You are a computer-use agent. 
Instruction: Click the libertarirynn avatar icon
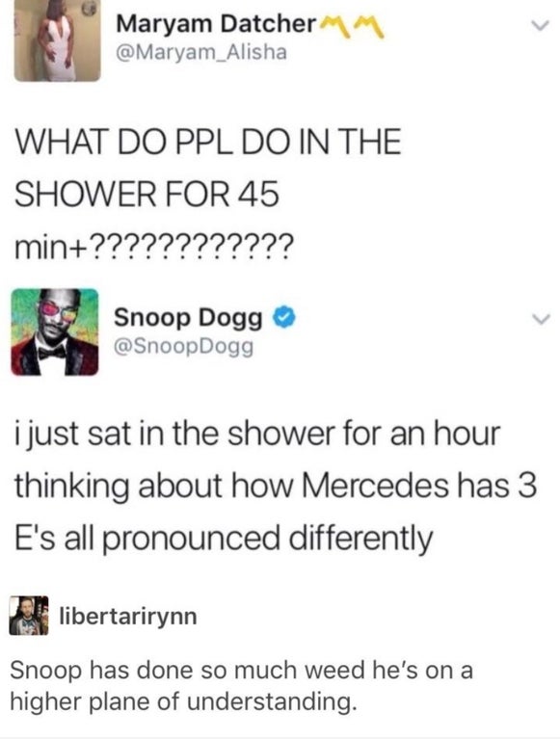click(x=29, y=616)
